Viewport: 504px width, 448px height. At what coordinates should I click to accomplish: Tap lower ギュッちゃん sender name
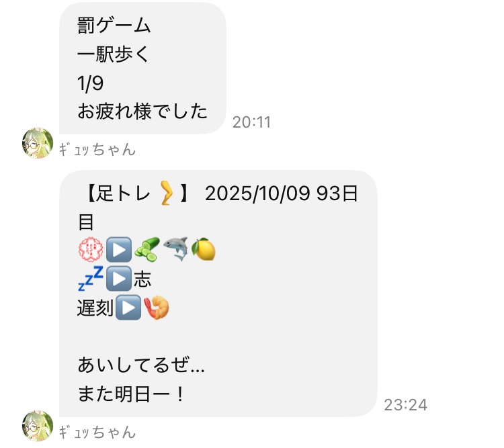(97, 433)
